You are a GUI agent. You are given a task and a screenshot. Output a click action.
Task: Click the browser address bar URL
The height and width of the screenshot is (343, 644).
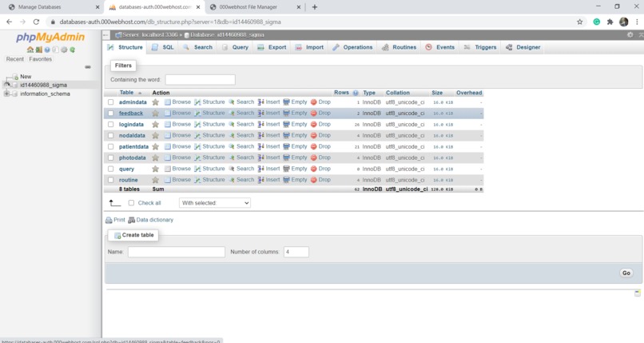tap(170, 22)
